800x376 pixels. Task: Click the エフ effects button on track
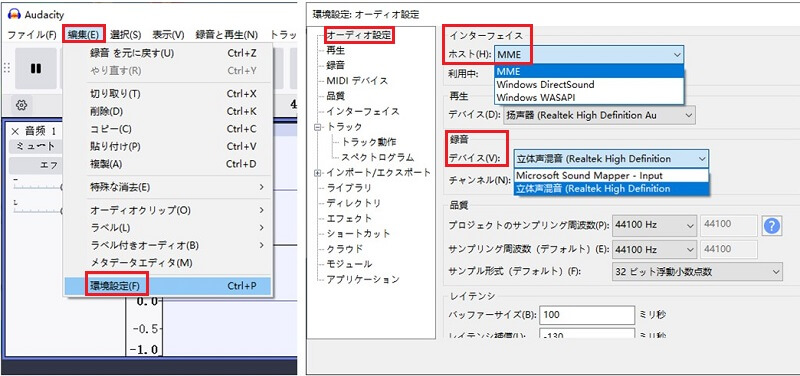(x=35, y=165)
